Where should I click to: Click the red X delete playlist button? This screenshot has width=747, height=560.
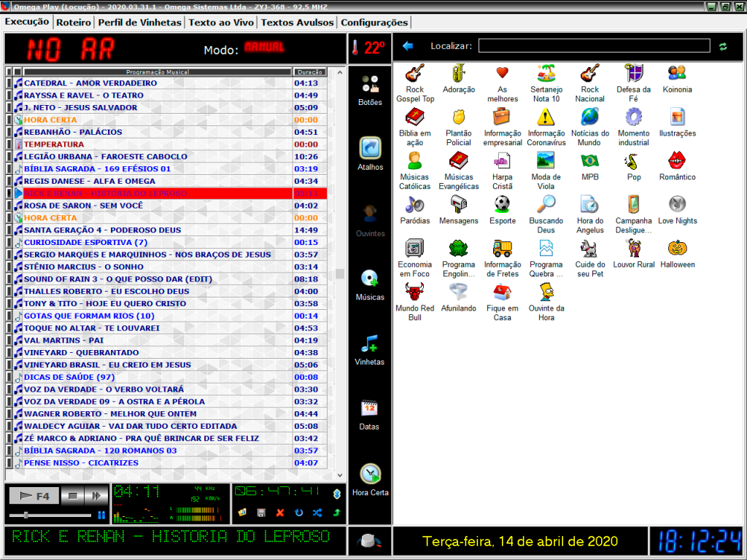tap(280, 513)
